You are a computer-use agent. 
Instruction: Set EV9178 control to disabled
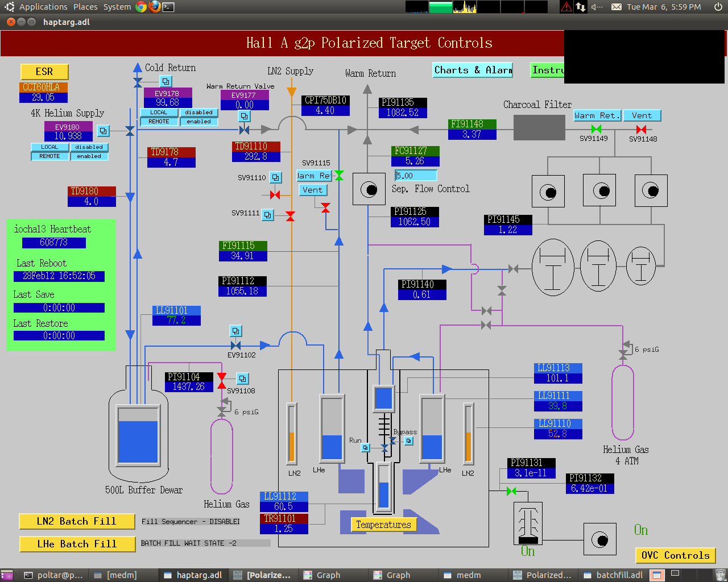(199, 113)
